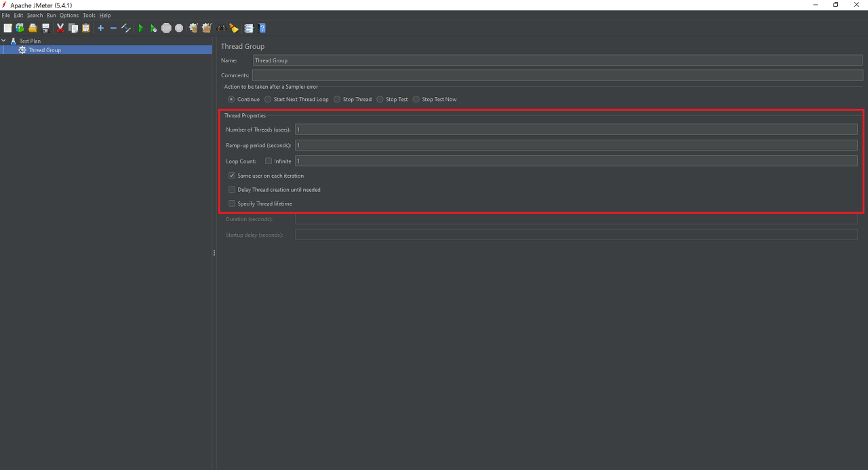Viewport: 868px width, 470px height.
Task: Open the Search menu
Action: tap(35, 15)
